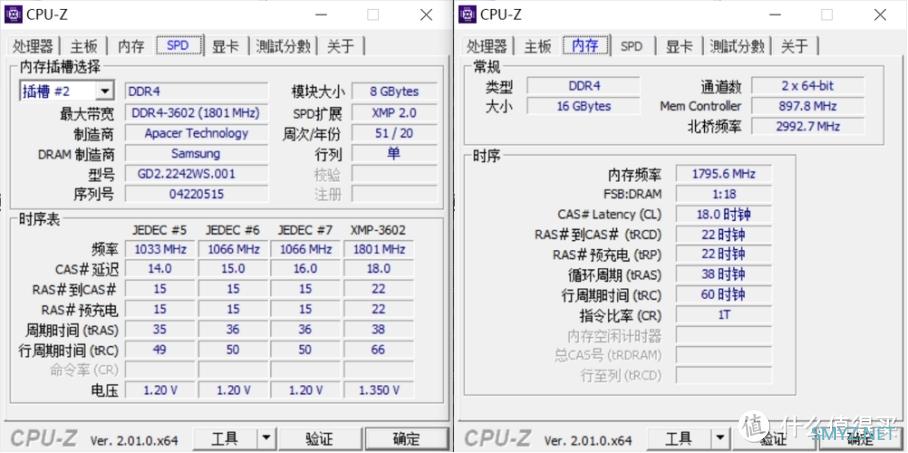The image size is (908, 453).
Task: Click the JEDEC #5 column header
Action: pyautogui.click(x=160, y=230)
